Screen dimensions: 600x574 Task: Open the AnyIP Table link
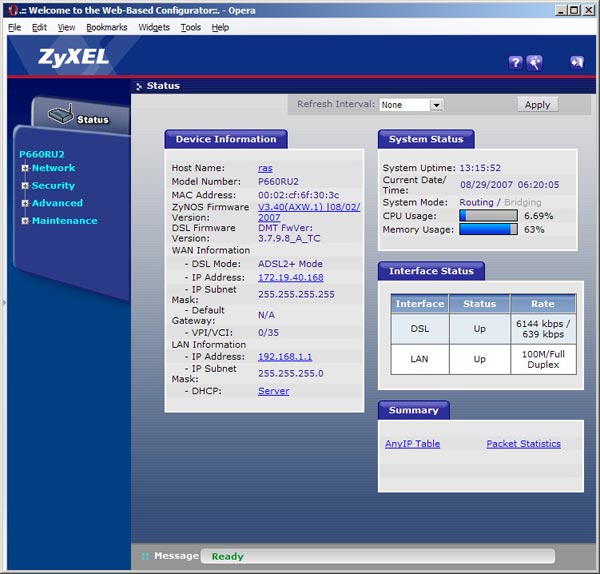point(412,444)
